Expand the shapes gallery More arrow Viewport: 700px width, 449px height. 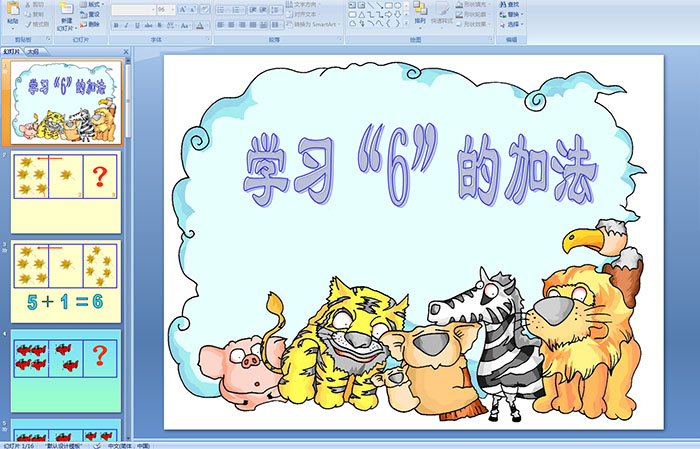[406, 24]
